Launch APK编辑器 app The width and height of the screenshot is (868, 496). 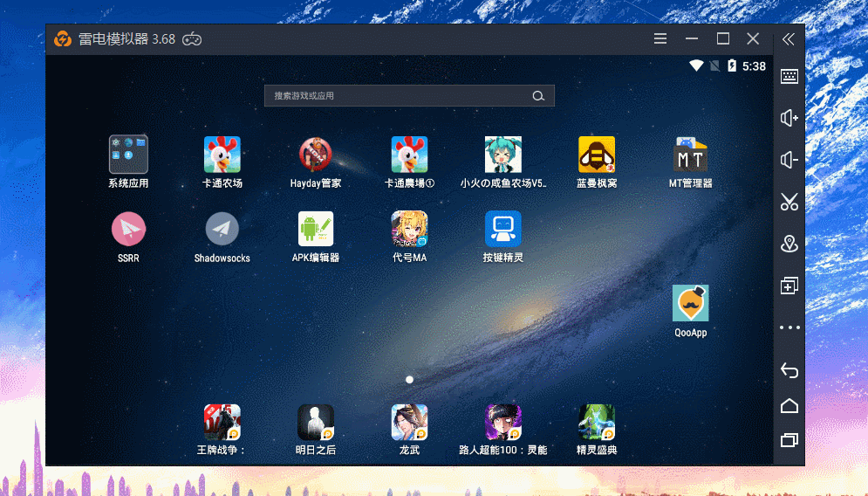coord(316,229)
